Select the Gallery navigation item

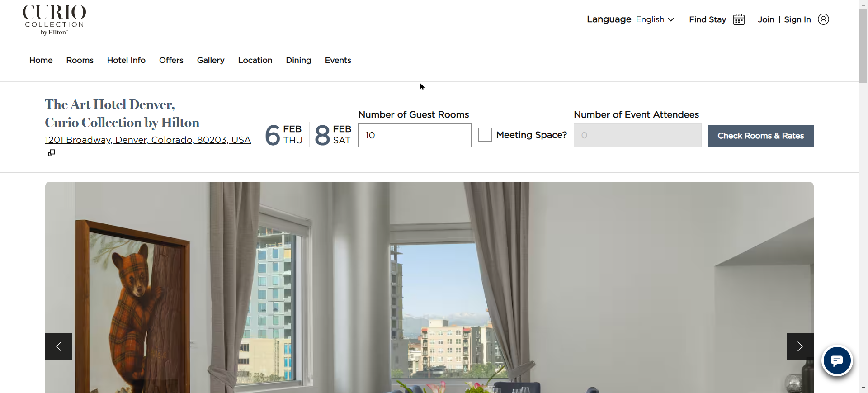pos(211,60)
